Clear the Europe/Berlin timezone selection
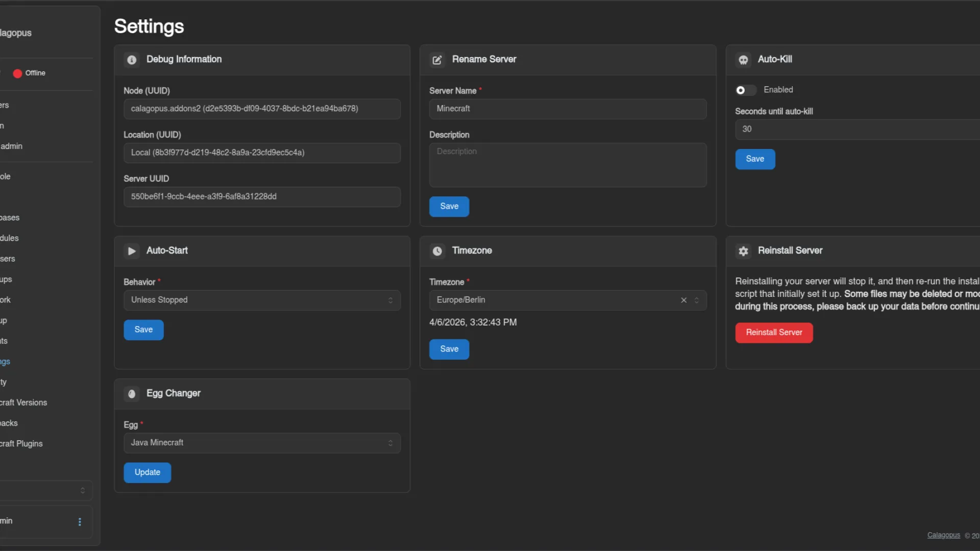 click(x=683, y=300)
